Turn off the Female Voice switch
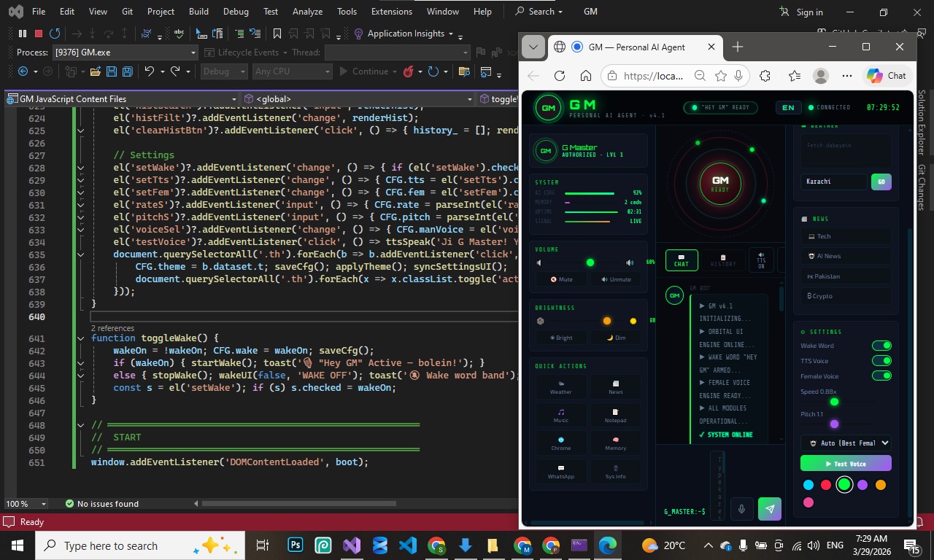 [x=881, y=376]
